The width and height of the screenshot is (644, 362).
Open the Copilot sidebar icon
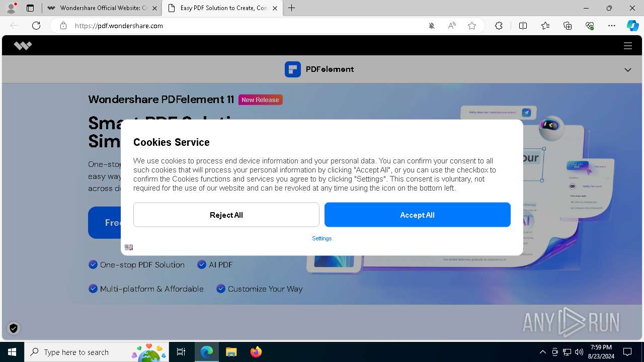[632, 26]
